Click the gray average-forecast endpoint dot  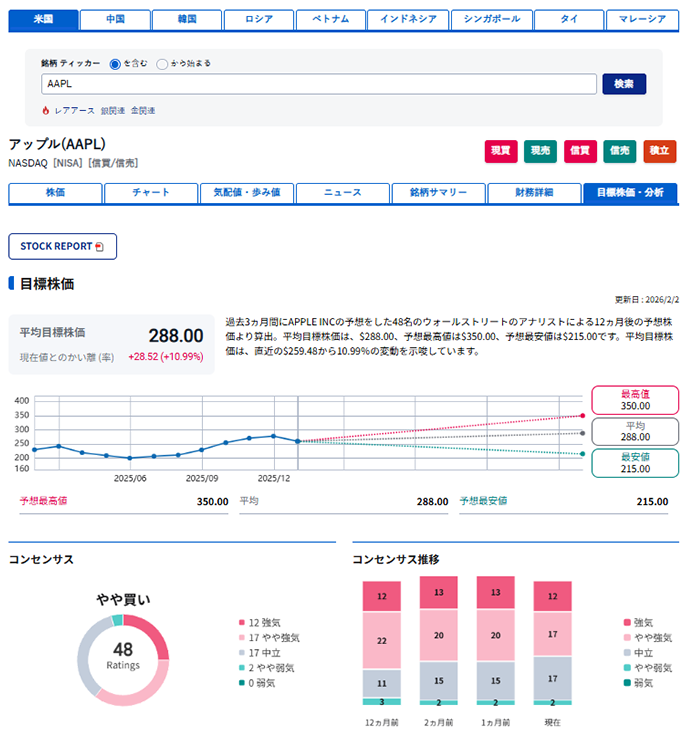pyautogui.click(x=583, y=433)
